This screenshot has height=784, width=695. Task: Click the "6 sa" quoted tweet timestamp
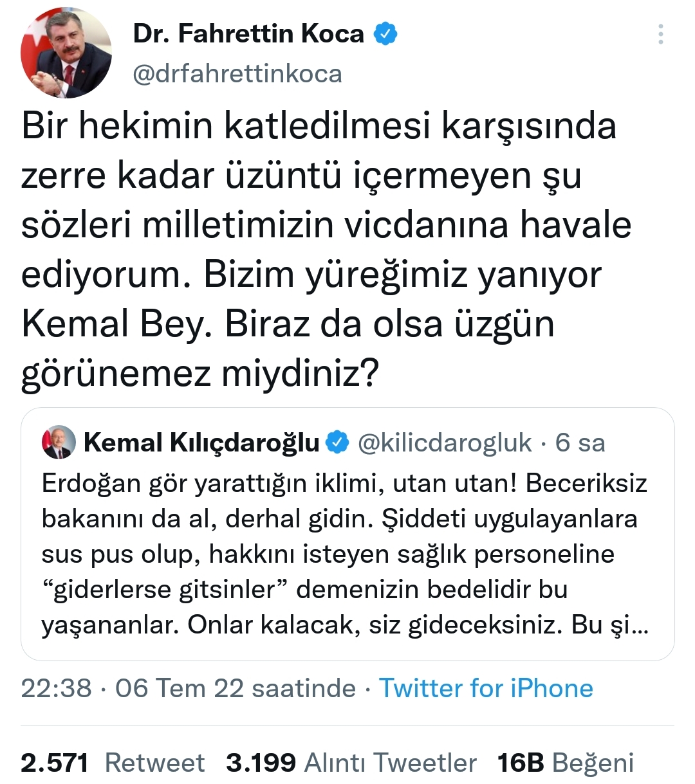(580, 442)
